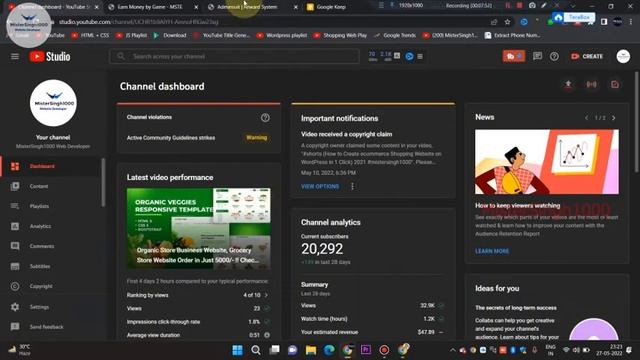Focus the Search across your channel field
Image resolution: width=640 pixels, height=360 pixels.
pyautogui.click(x=234, y=56)
